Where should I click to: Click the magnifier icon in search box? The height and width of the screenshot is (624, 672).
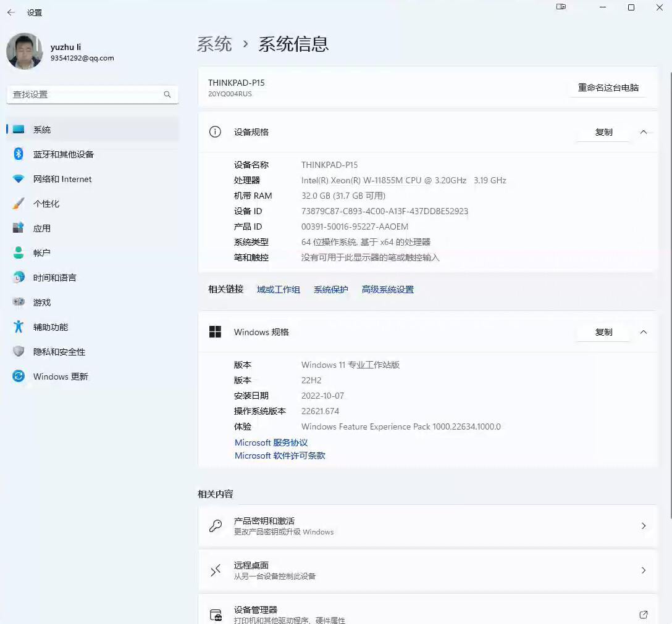(167, 94)
